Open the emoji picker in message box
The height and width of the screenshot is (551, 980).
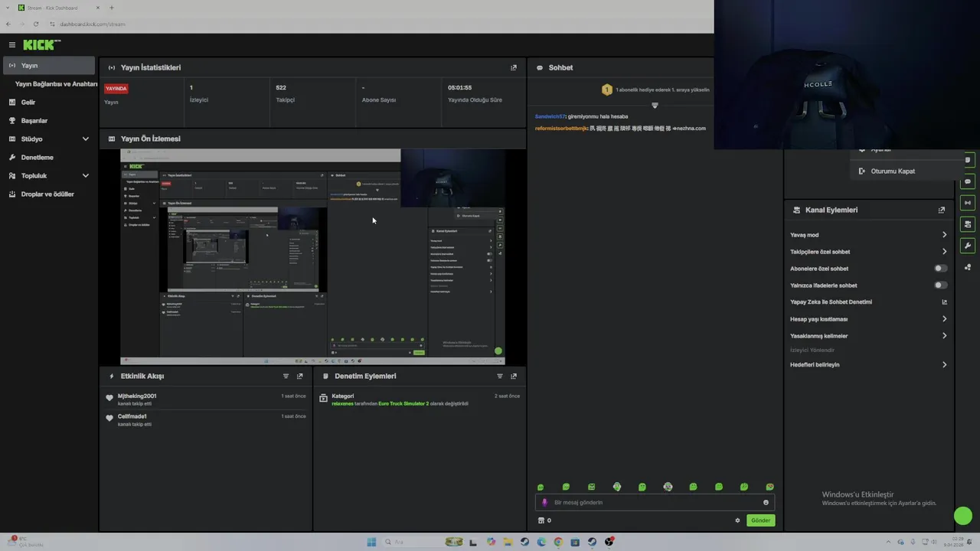click(766, 503)
